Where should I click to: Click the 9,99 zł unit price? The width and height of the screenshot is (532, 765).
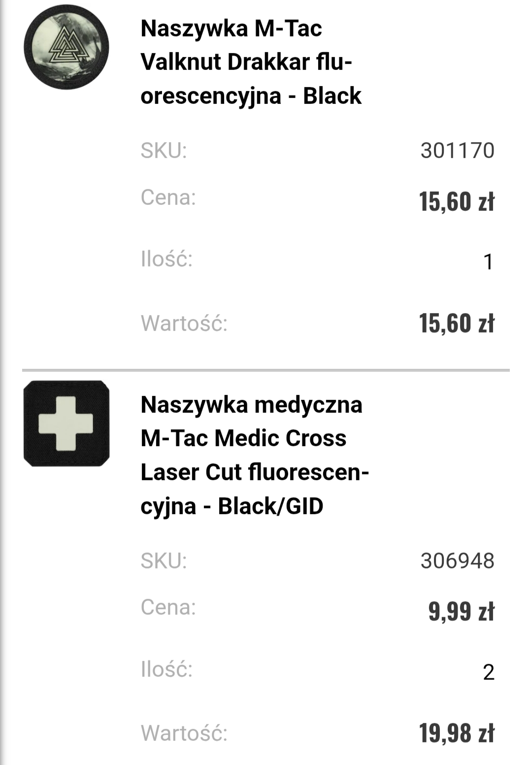click(x=461, y=611)
